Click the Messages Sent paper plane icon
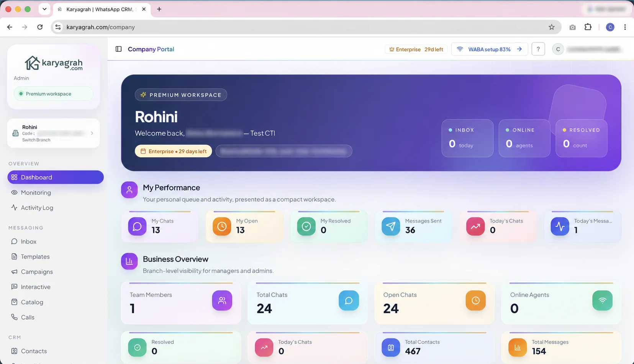 click(391, 226)
